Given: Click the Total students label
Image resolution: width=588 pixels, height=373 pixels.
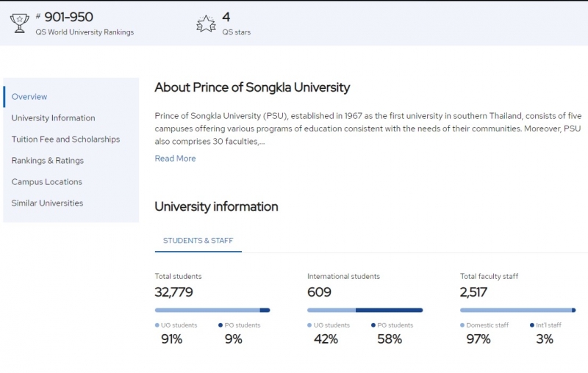Looking at the screenshot, I should click(178, 276).
